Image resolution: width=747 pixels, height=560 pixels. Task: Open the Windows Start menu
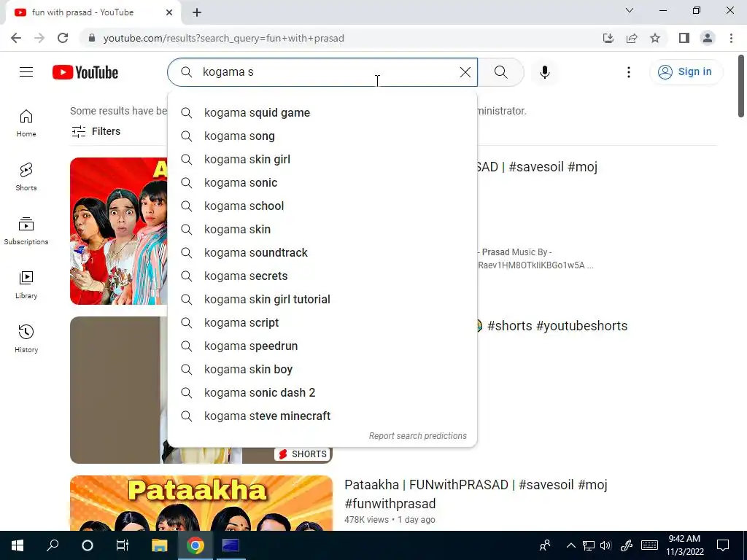point(18,545)
